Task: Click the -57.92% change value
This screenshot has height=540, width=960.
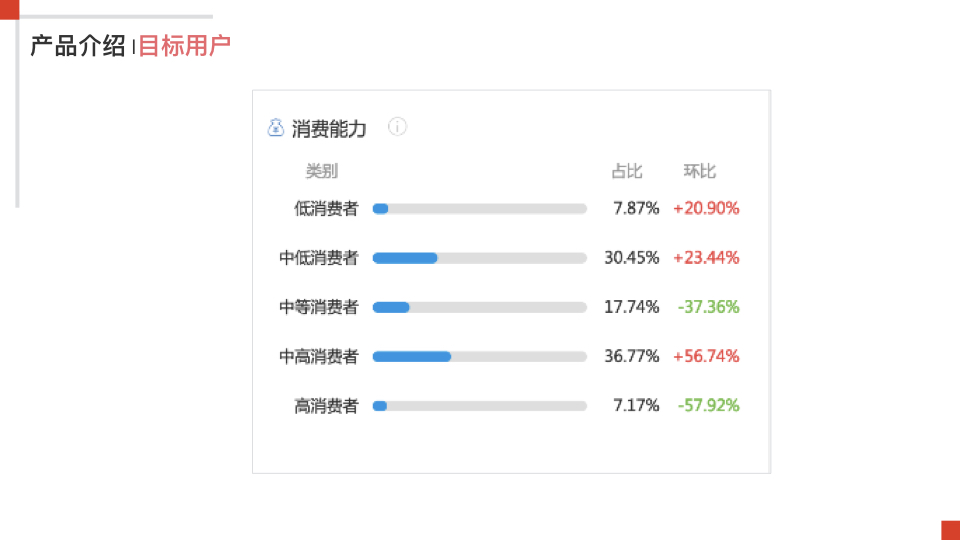Action: 708,405
